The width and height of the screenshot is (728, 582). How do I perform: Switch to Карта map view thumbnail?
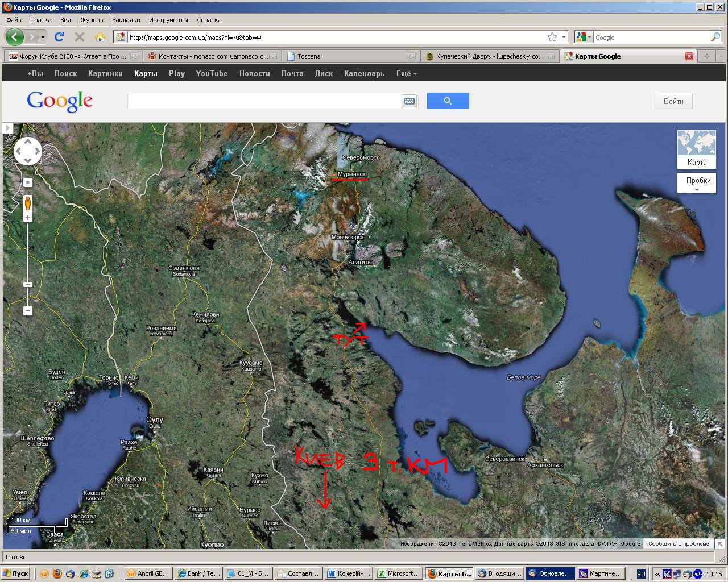pos(697,149)
